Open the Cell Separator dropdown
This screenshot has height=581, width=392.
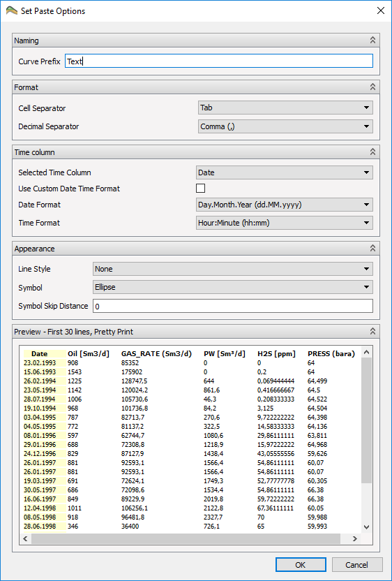[x=285, y=108]
